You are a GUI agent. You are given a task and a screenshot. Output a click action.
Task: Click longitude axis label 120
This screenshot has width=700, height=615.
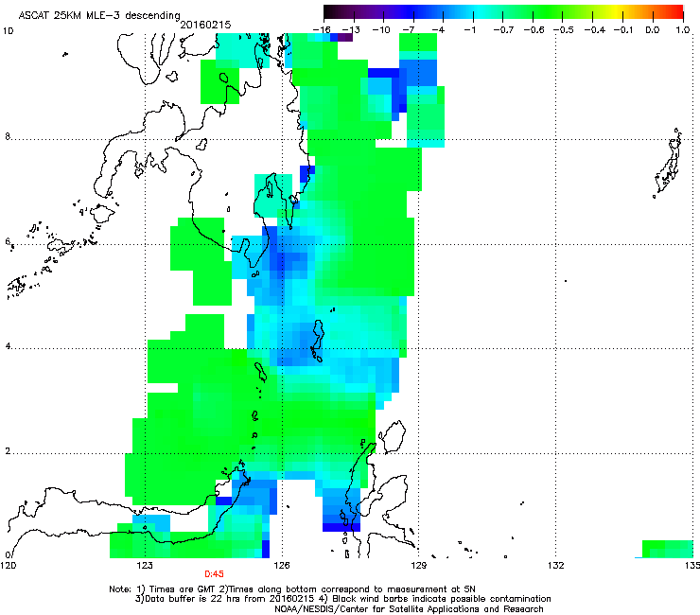pyautogui.click(x=8, y=566)
